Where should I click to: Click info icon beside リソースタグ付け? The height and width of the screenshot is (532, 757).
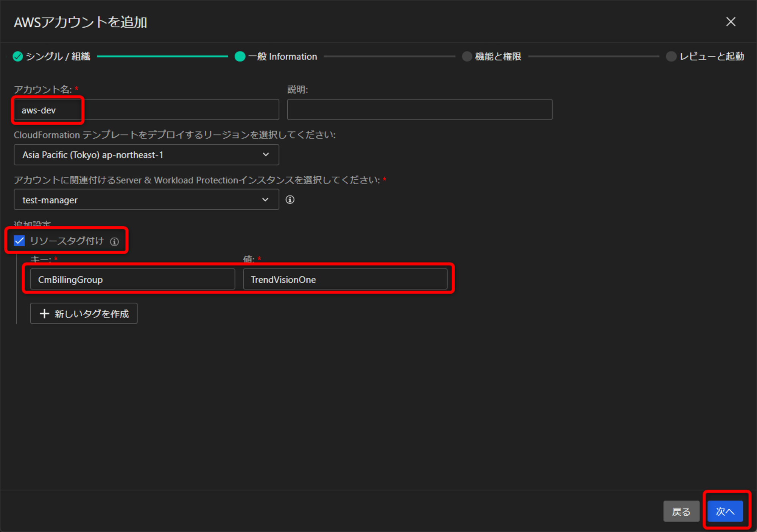(x=114, y=241)
